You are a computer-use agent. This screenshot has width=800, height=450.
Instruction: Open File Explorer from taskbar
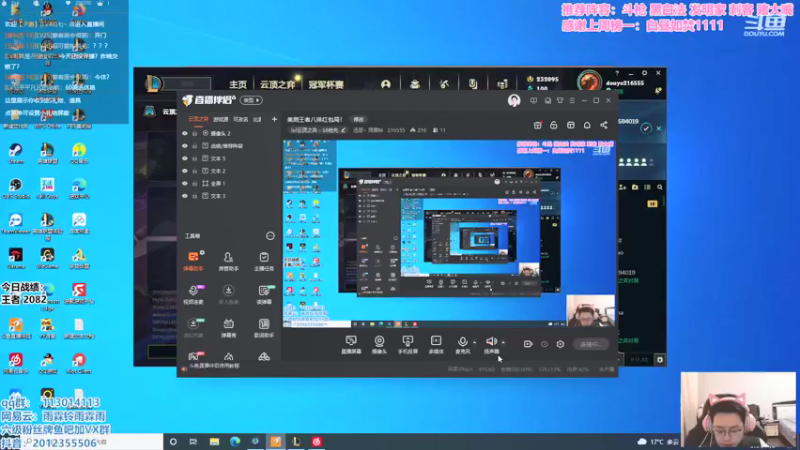(x=214, y=441)
